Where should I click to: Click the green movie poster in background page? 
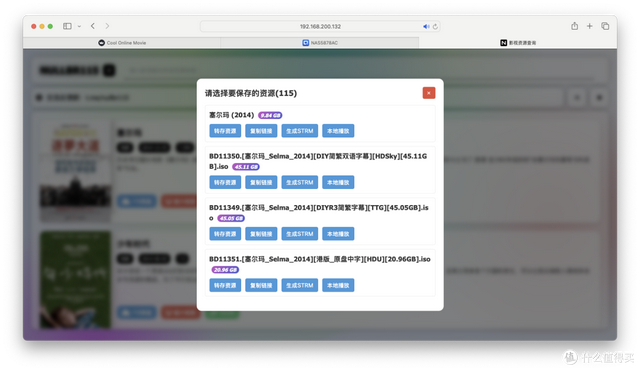(x=76, y=280)
